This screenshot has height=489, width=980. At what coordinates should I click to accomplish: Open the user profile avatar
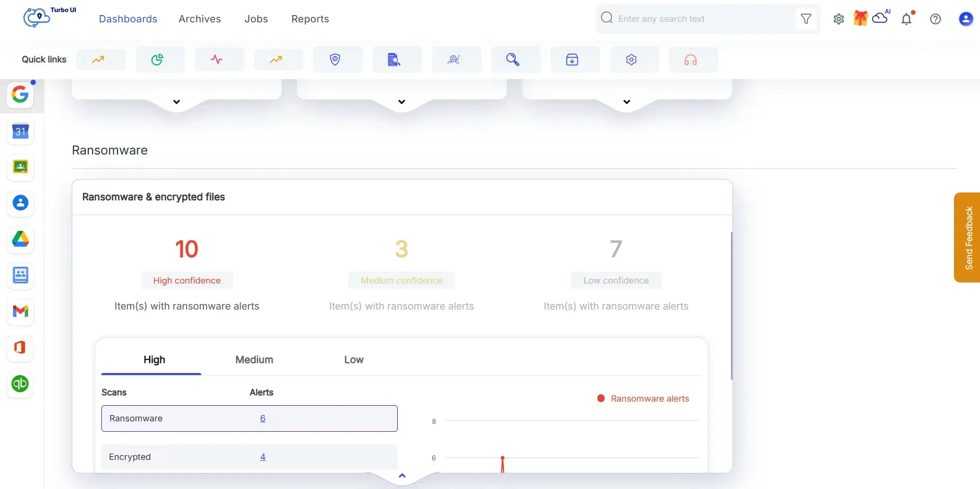tap(966, 19)
